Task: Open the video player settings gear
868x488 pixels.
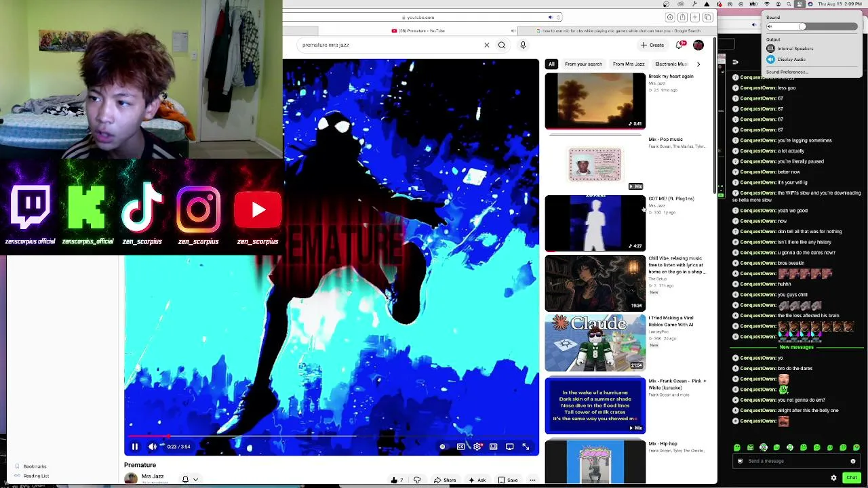Action: pos(477,447)
